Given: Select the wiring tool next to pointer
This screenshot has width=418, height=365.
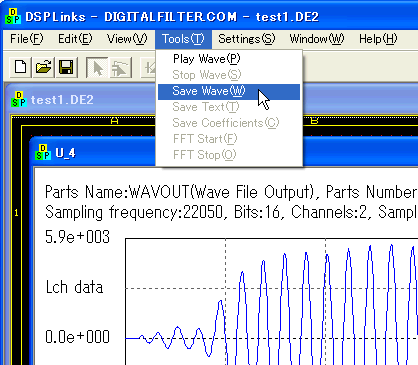Looking at the screenshot, I should (x=120, y=67).
